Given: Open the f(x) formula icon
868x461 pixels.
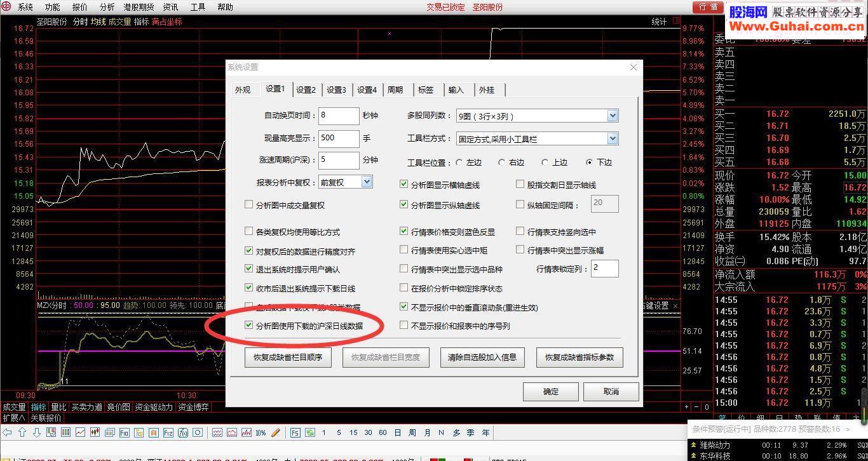Looking at the screenshot, I should (183, 432).
